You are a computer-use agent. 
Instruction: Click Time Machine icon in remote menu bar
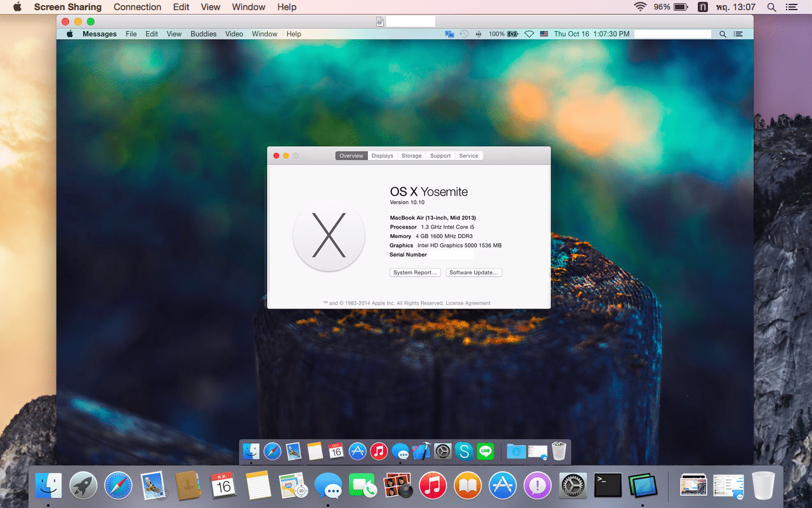point(464,34)
